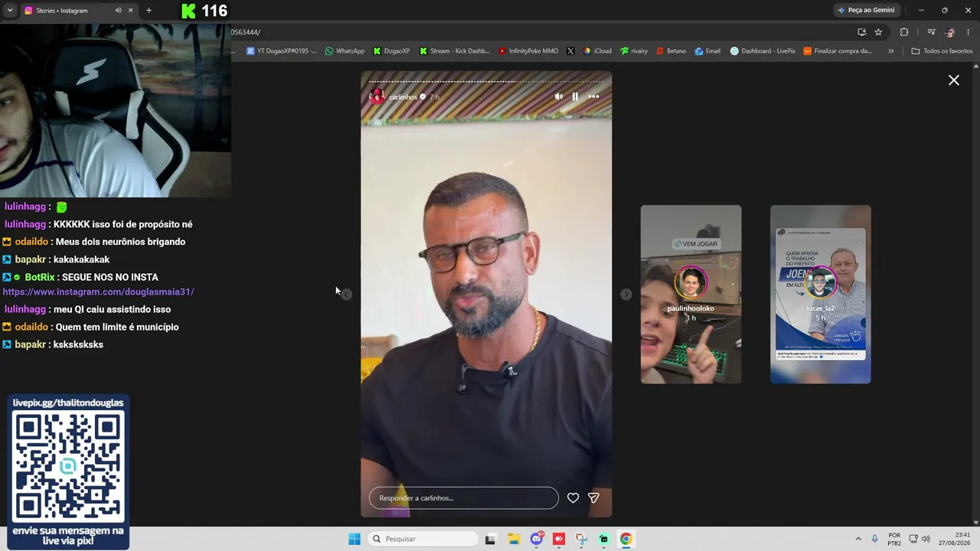This screenshot has width=980, height=551.
Task: Expand the hidden bookmarks chevron
Action: [x=891, y=51]
